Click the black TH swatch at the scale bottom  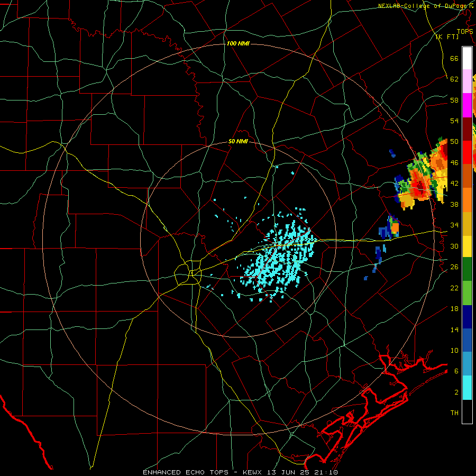coord(467,411)
